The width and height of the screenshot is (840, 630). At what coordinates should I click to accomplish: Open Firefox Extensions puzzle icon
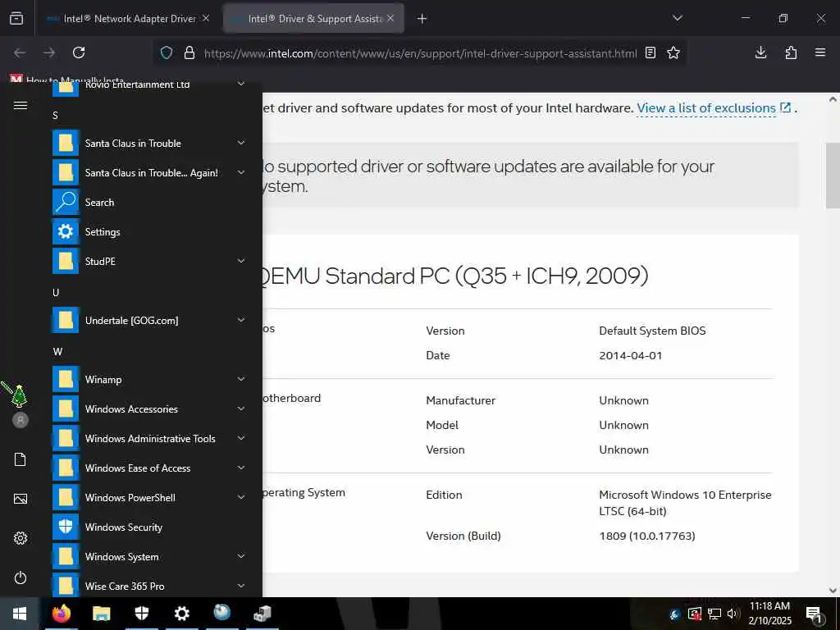click(x=791, y=52)
